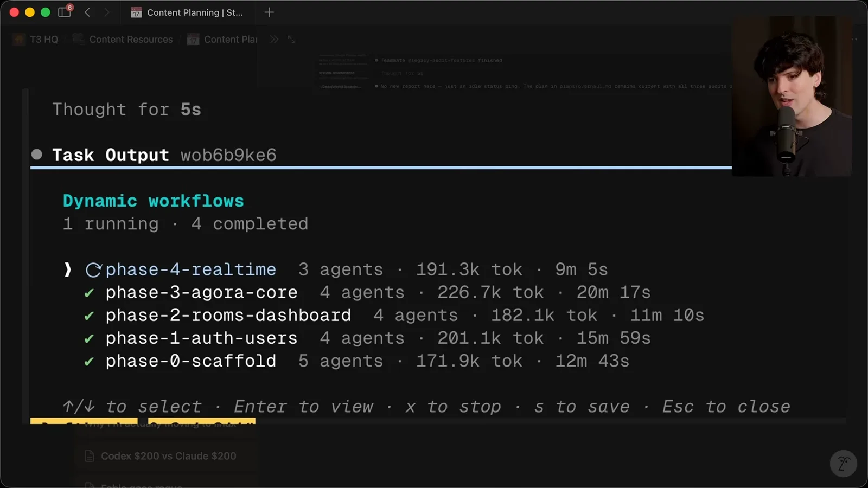Open a new tab with plus icon
The width and height of the screenshot is (868, 488).
coord(269,12)
